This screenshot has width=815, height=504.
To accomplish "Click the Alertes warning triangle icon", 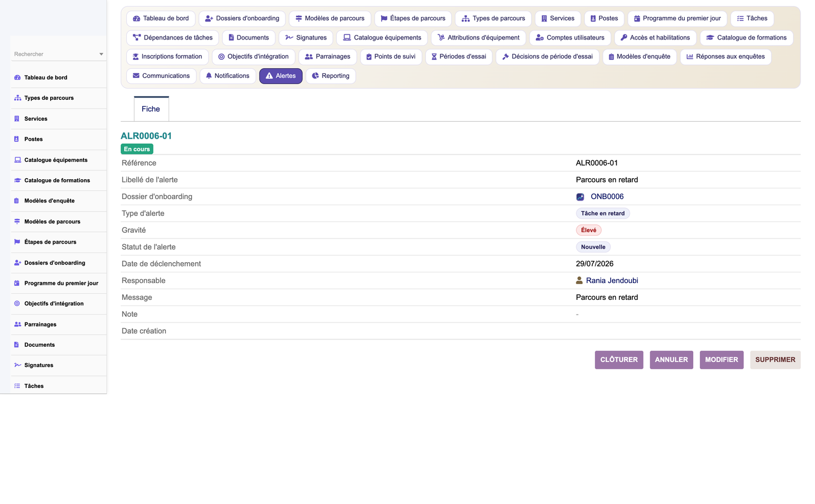I will (x=269, y=76).
